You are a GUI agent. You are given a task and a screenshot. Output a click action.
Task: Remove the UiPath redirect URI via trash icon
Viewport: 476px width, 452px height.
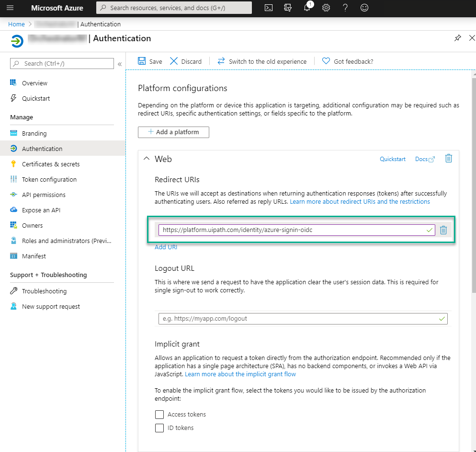coord(443,230)
